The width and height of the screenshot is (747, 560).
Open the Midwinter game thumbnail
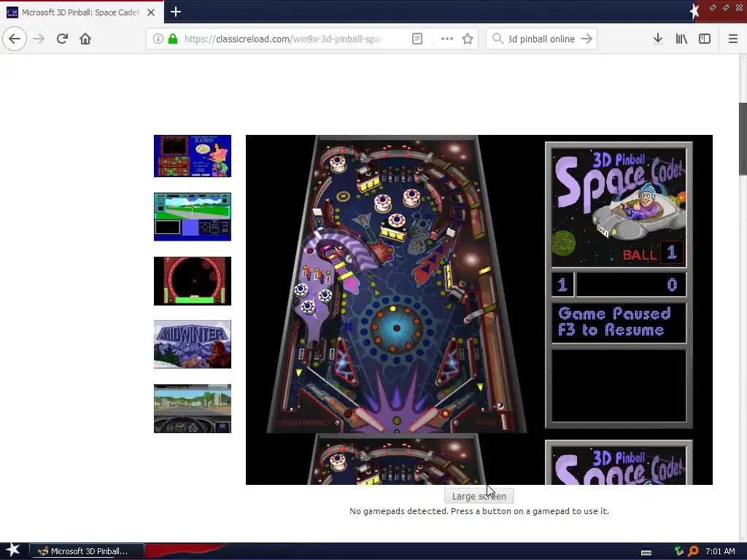(x=193, y=344)
